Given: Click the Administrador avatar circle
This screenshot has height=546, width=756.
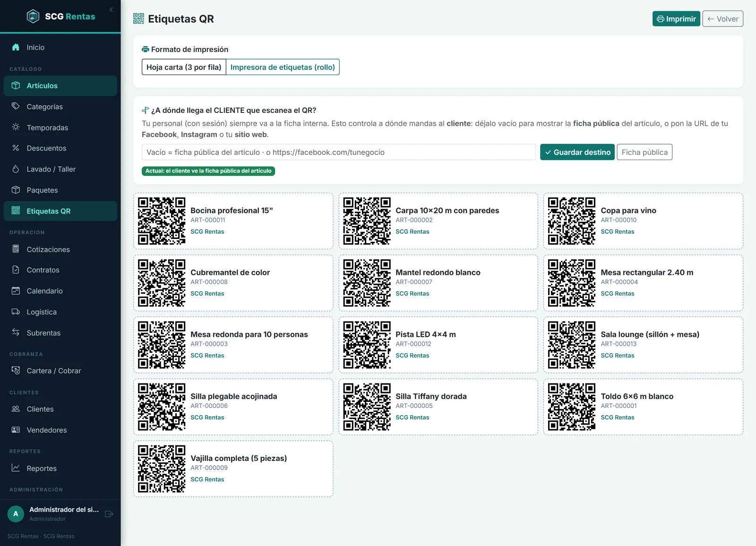Looking at the screenshot, I should pos(16,514).
